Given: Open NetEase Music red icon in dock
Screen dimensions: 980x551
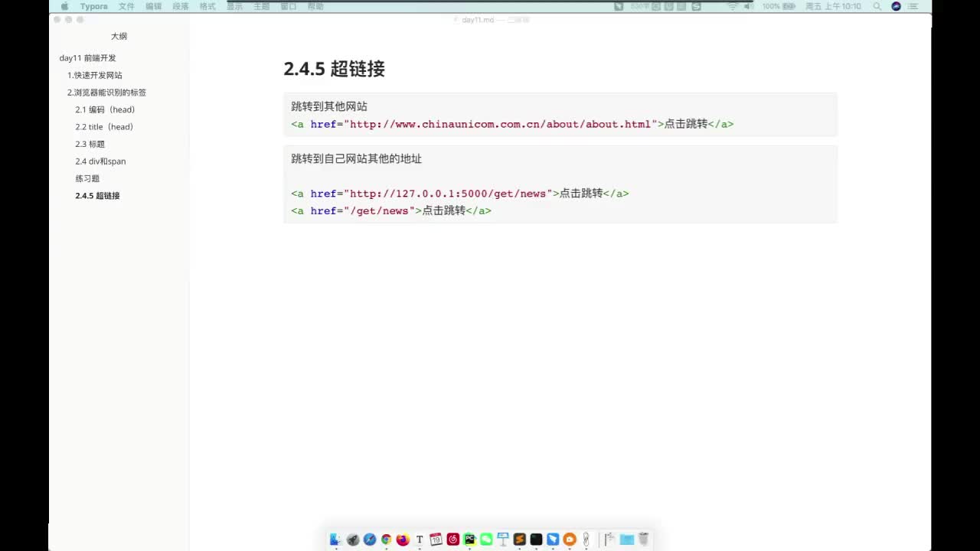Looking at the screenshot, I should 452,540.
